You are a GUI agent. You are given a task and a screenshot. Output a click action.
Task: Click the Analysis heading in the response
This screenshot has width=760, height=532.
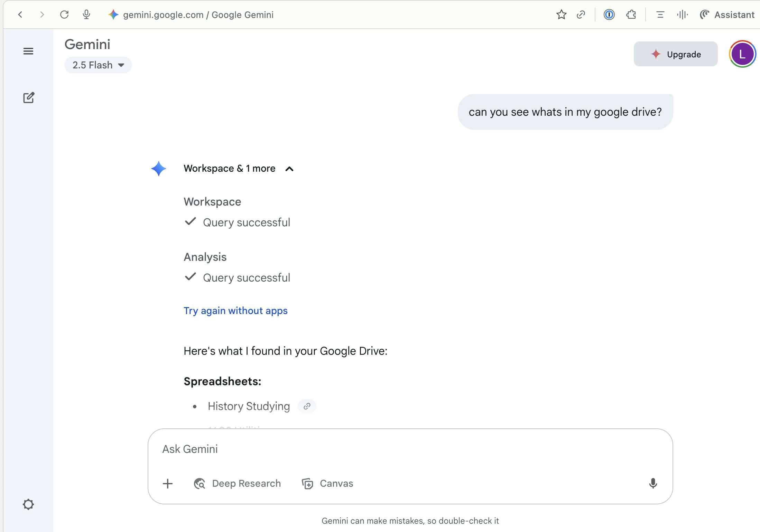point(205,257)
